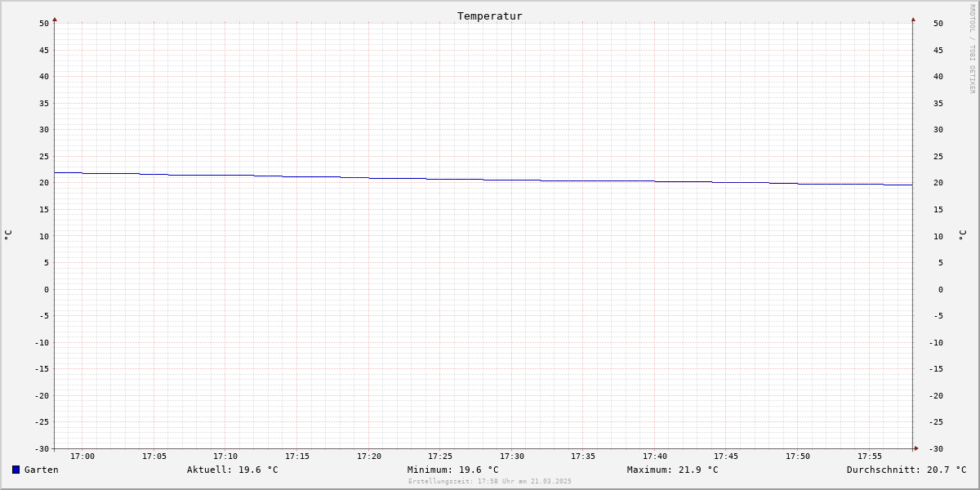Click the Temperatur chart title

pos(490,16)
